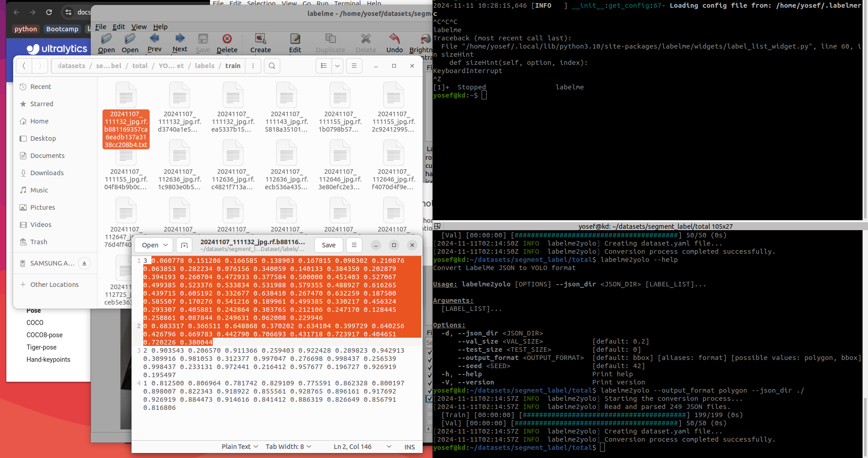Open the labelme View menu
Image resolution: width=868 pixels, height=458 pixels.
pyautogui.click(x=139, y=27)
